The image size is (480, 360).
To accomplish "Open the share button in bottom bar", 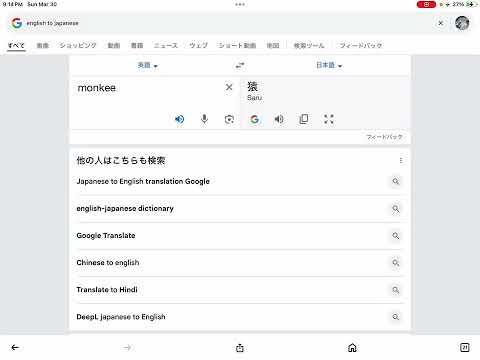I will tap(240, 348).
